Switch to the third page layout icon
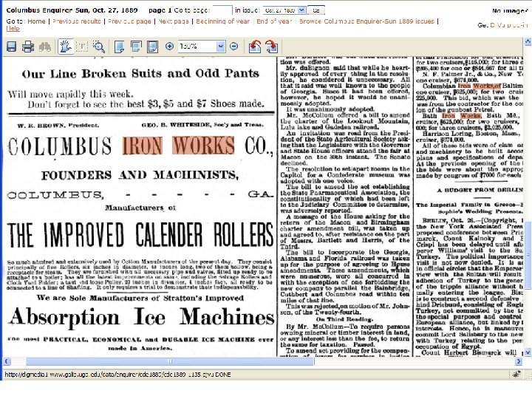The height and width of the screenshot is (399, 532). [152, 47]
